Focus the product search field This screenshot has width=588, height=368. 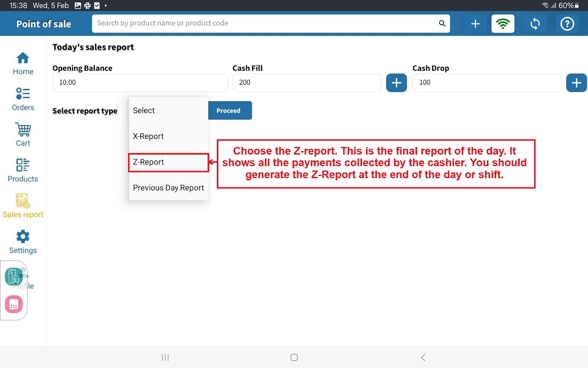pyautogui.click(x=265, y=24)
